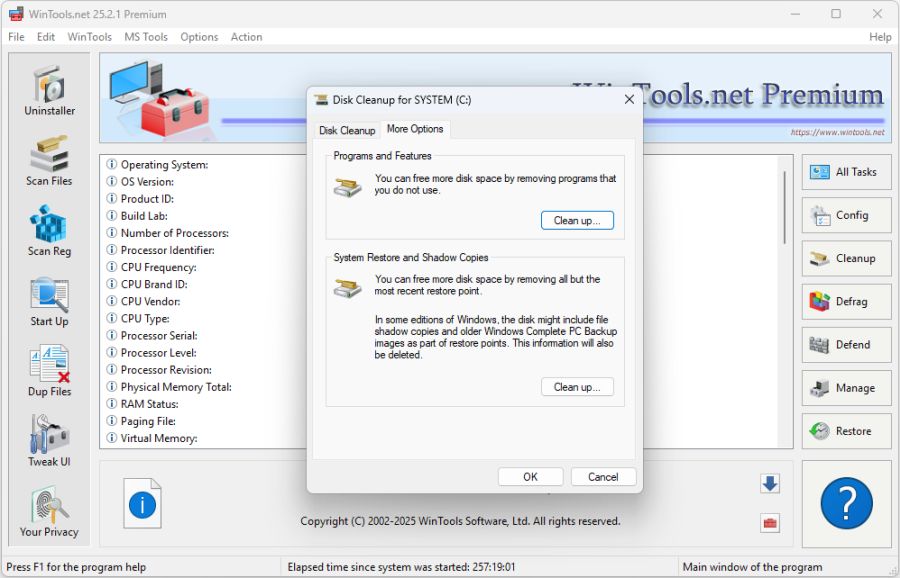This screenshot has height=578, width=900.
Task: Confirm the dialog with OK
Action: click(x=530, y=477)
